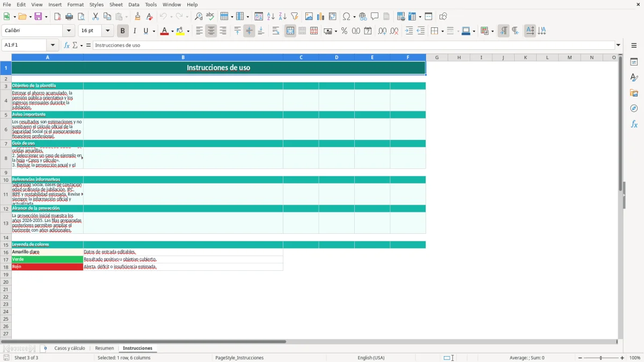Click the Copy icon
Image resolution: width=644 pixels, height=362 pixels.
point(107,17)
